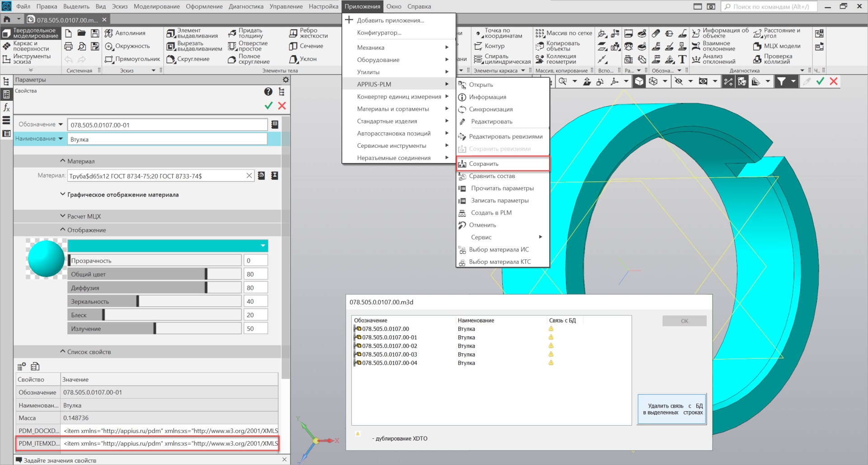Choose Синхронизация in APPIUS-PLM submenu
This screenshot has width=868, height=465.
(503, 109)
